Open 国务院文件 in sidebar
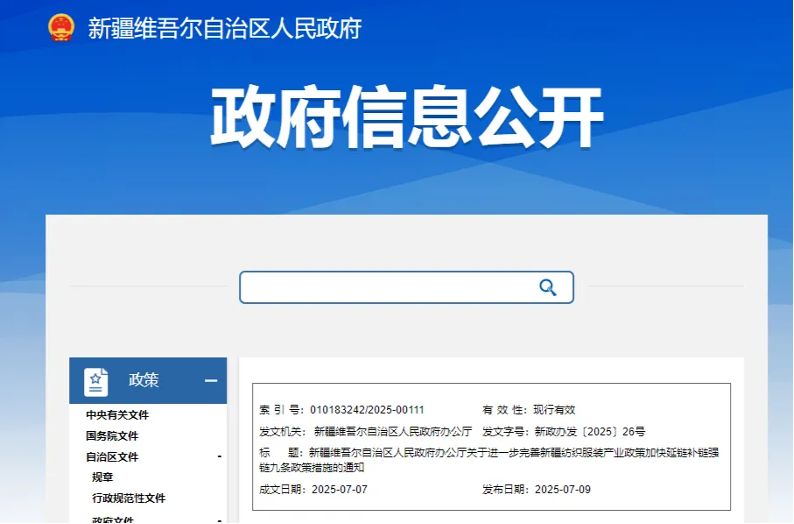794x524 pixels. point(111,436)
